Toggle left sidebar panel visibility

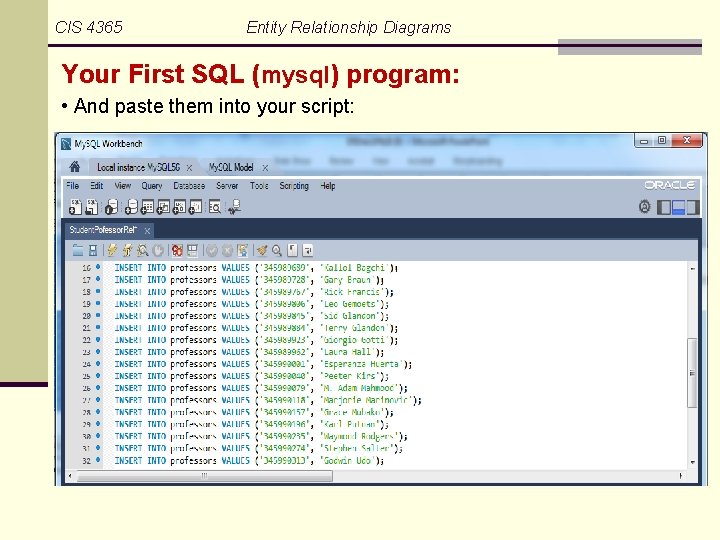coord(664,208)
